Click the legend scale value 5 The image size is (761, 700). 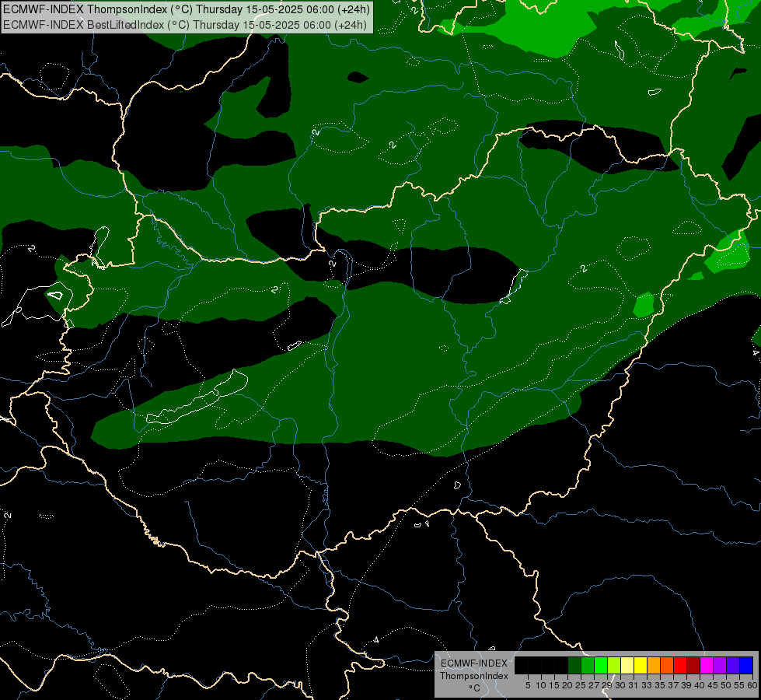[528, 685]
